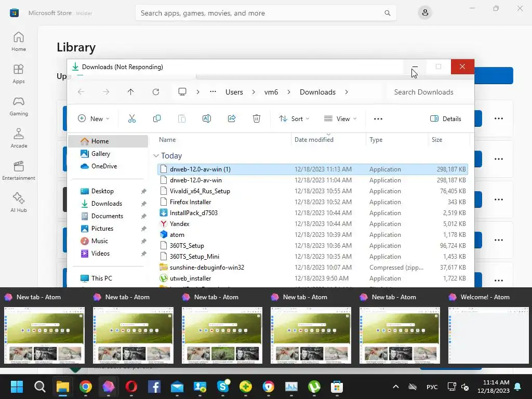Click the Share icon in Explorer toolbar
This screenshot has width=532, height=399.
(x=232, y=118)
